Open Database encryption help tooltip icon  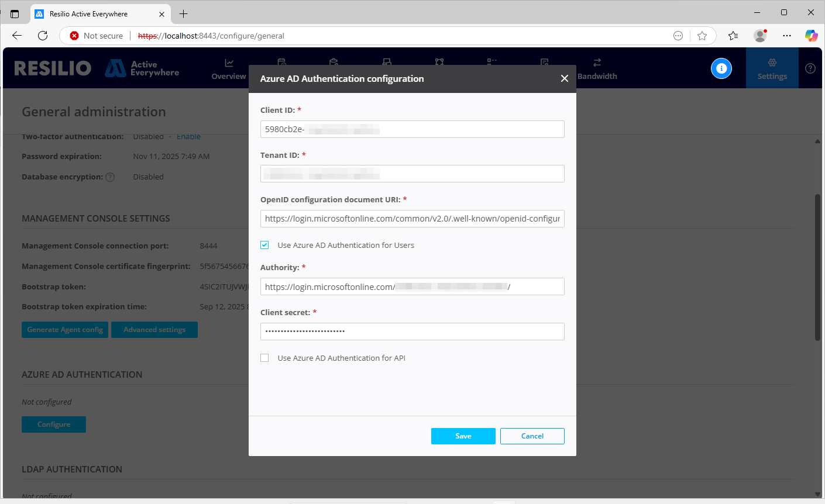click(110, 177)
